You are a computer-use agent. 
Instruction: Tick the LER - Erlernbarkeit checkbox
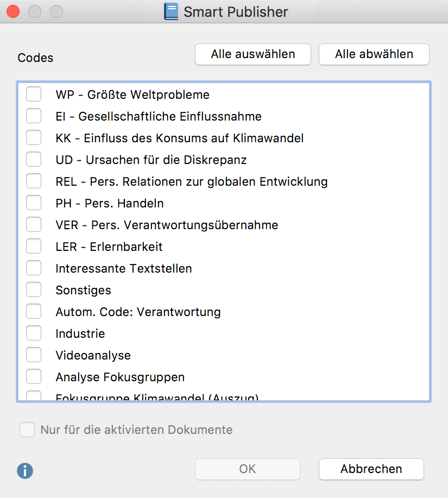pyautogui.click(x=34, y=246)
